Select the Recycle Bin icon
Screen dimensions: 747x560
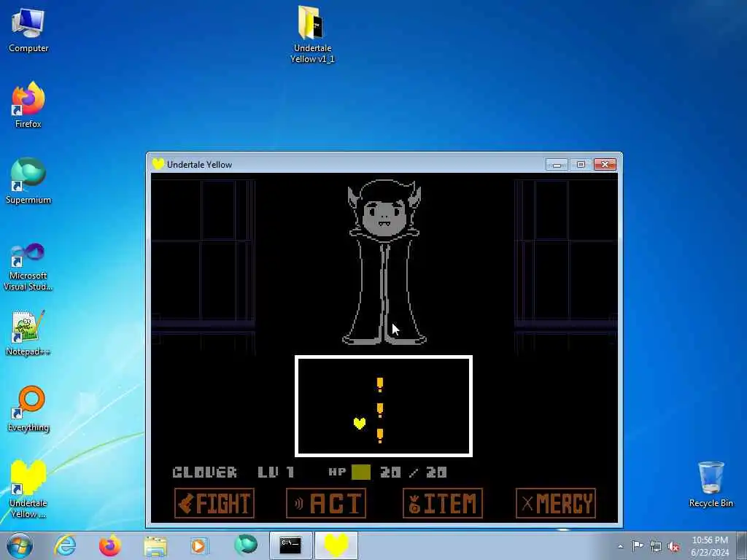pyautogui.click(x=711, y=484)
